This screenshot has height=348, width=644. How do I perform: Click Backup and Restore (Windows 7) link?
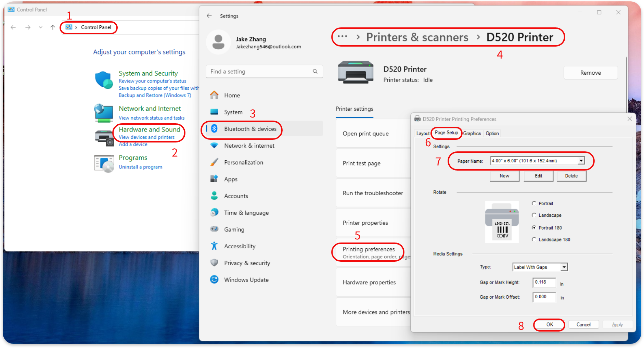(155, 95)
